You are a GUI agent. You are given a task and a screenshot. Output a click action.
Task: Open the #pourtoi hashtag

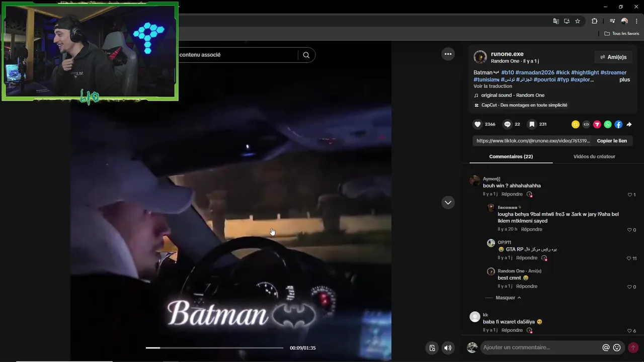pyautogui.click(x=544, y=79)
